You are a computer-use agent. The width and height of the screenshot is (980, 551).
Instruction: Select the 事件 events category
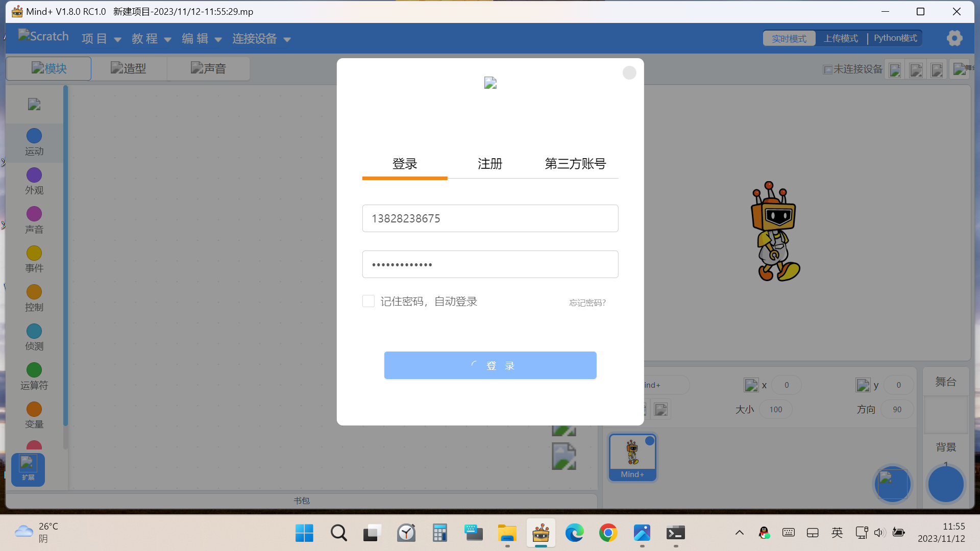[x=34, y=260]
